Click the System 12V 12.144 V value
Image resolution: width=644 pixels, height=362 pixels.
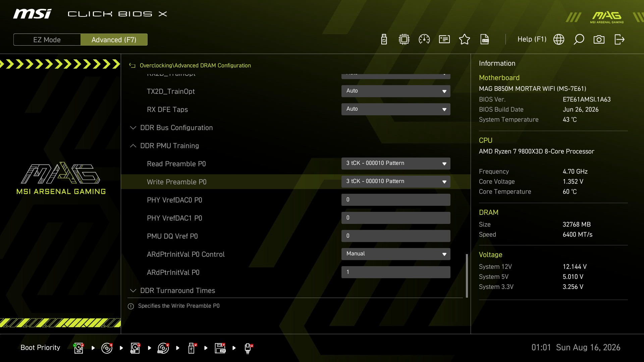[575, 267]
